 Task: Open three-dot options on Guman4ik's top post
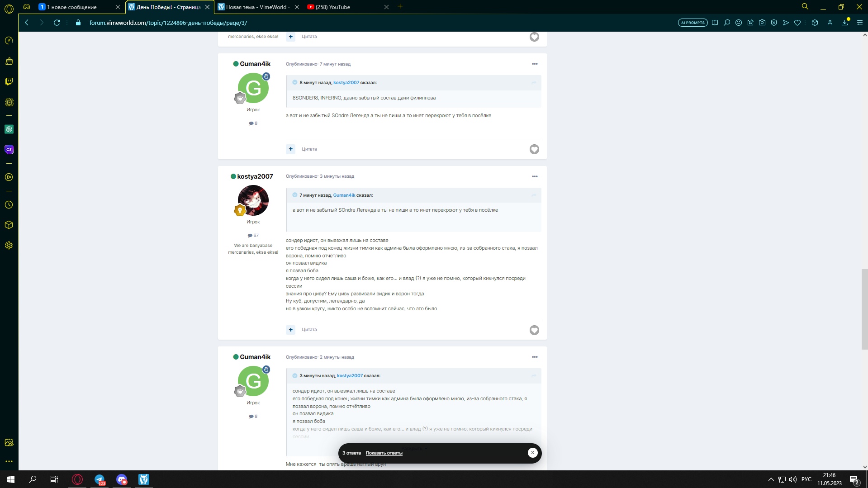[535, 64]
